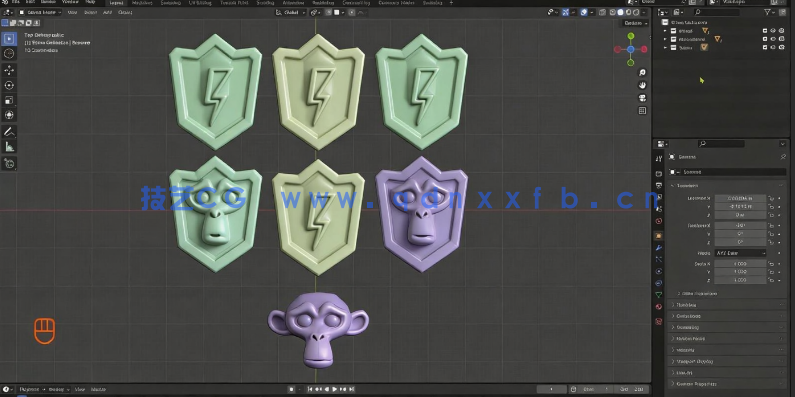Open viewport Options dropdown
795x397 pixels.
tap(636, 23)
